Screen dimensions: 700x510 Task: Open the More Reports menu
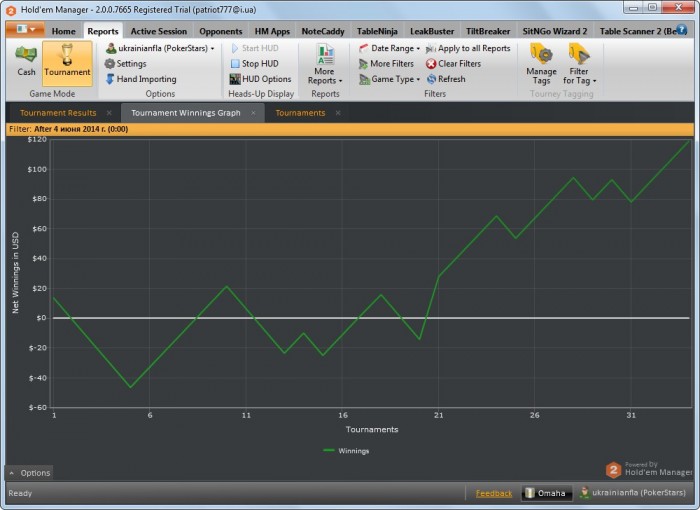(x=325, y=64)
